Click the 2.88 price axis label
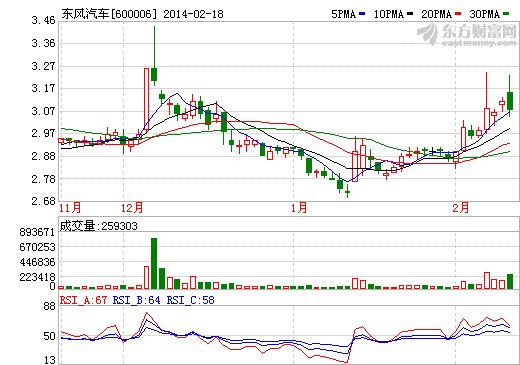Screen dimensions: 520x365 (43, 156)
